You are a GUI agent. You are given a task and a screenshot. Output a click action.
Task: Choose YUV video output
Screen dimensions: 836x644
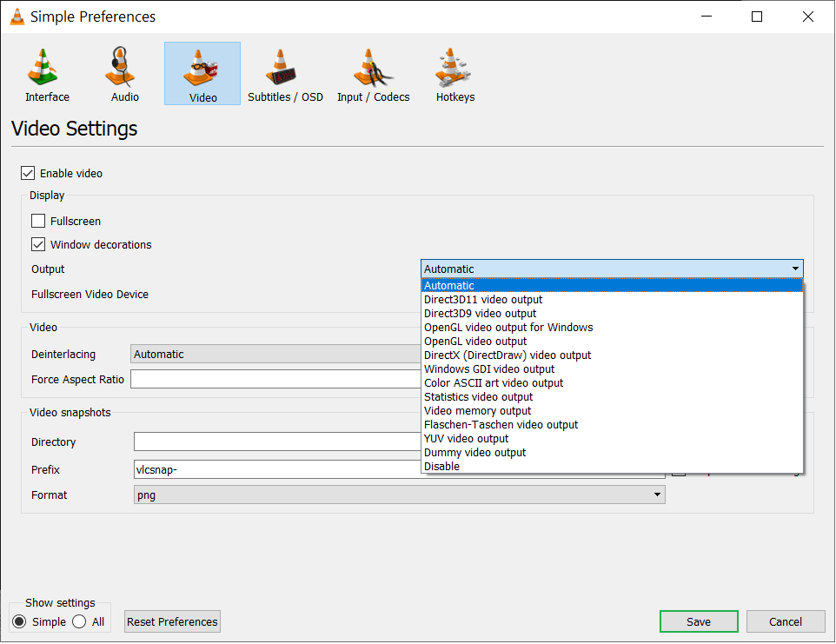point(612,438)
